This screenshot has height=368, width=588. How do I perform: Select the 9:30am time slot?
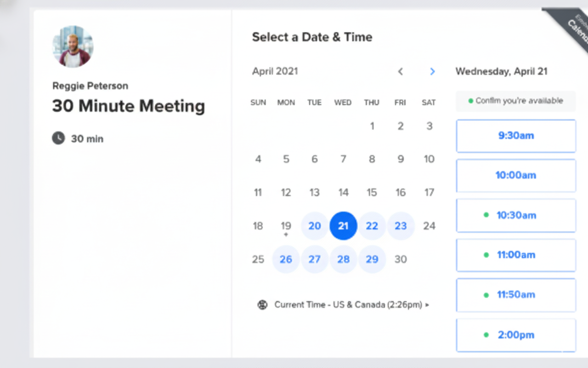pos(515,136)
